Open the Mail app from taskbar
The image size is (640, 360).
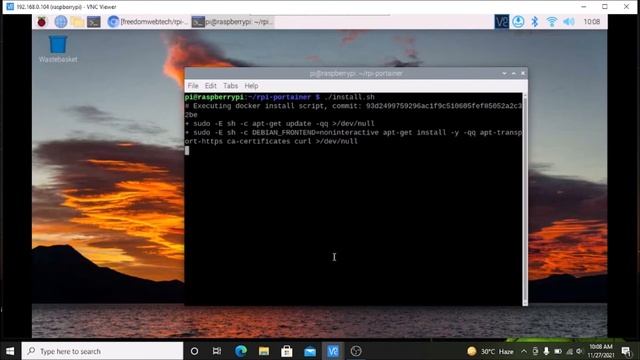point(310,351)
